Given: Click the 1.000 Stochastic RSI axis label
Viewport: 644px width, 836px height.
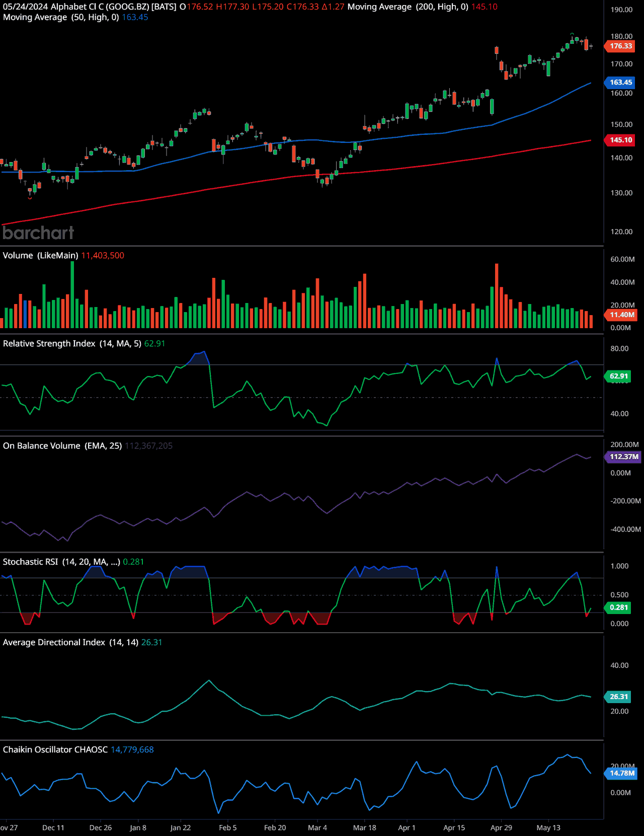Looking at the screenshot, I should click(x=619, y=566).
